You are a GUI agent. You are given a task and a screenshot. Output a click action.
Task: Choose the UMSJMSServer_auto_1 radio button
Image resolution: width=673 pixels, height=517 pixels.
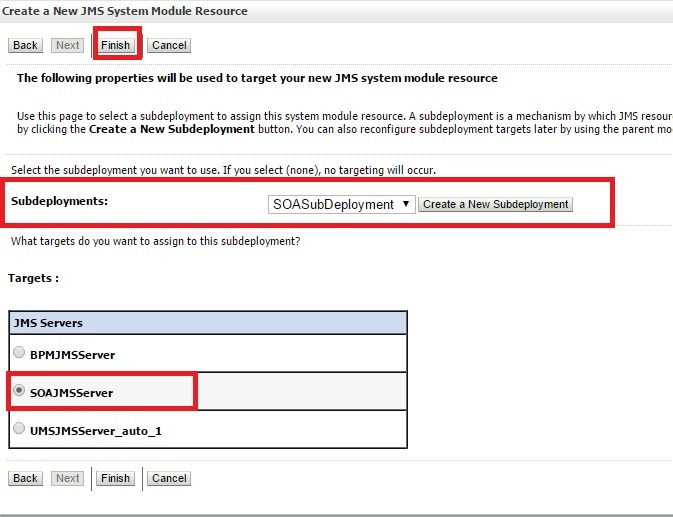coord(19,428)
